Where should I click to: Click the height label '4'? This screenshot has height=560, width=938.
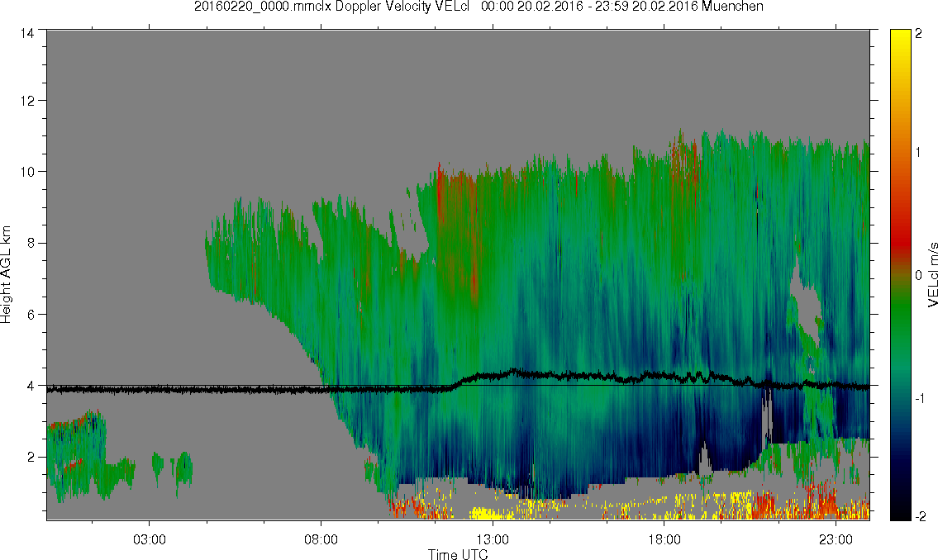(31, 386)
